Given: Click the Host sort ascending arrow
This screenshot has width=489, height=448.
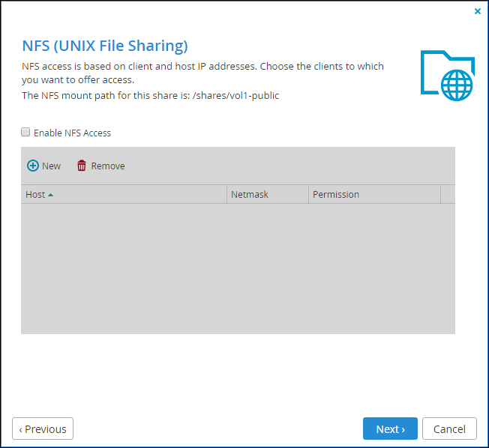Looking at the screenshot, I should coord(50,195).
